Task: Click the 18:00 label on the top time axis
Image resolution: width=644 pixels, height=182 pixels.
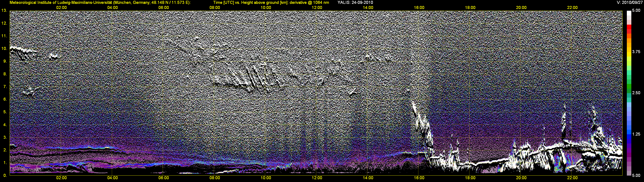Action: (x=470, y=7)
